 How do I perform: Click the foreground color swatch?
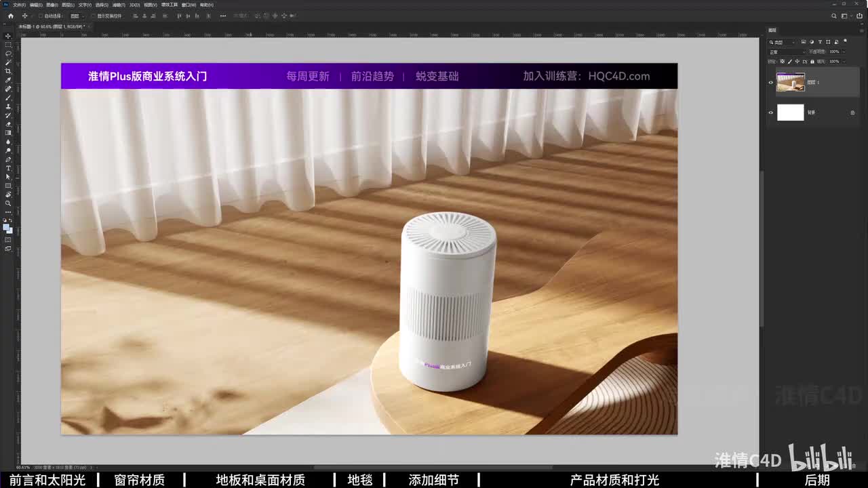7,227
